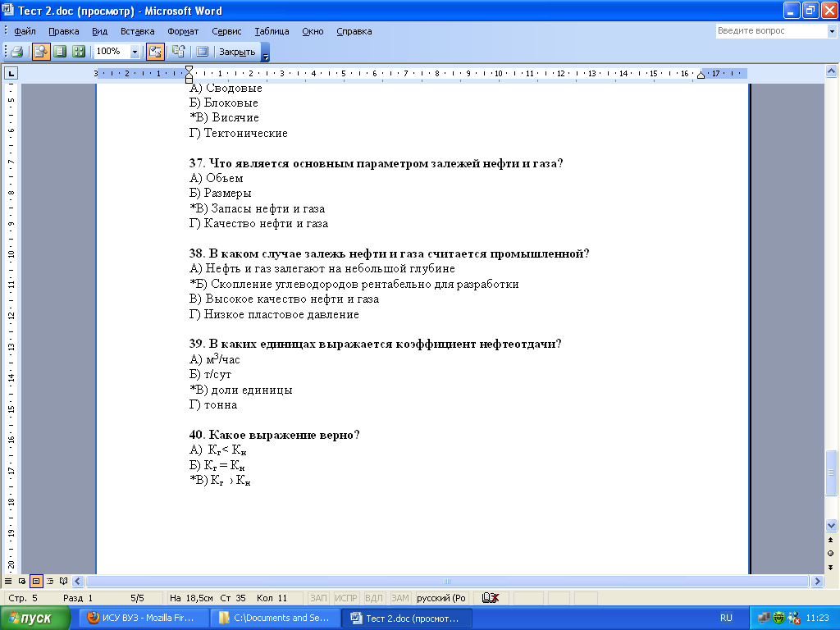Click the RU language indicator in taskbar
Screen dimensions: 840x630
(x=726, y=618)
